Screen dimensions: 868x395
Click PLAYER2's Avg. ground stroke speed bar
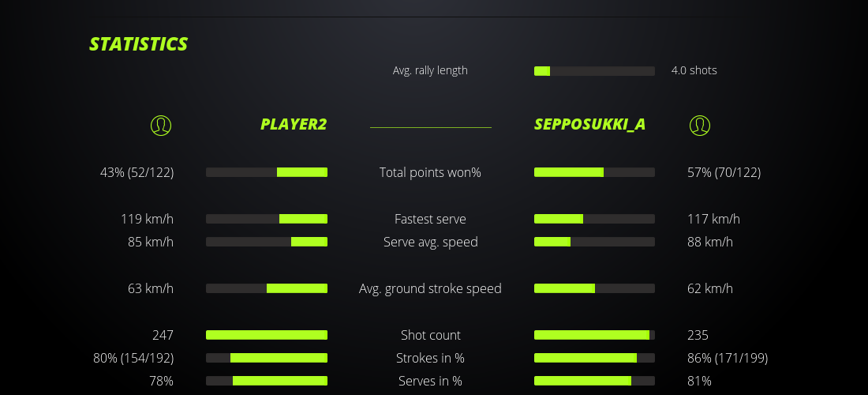coord(267,288)
